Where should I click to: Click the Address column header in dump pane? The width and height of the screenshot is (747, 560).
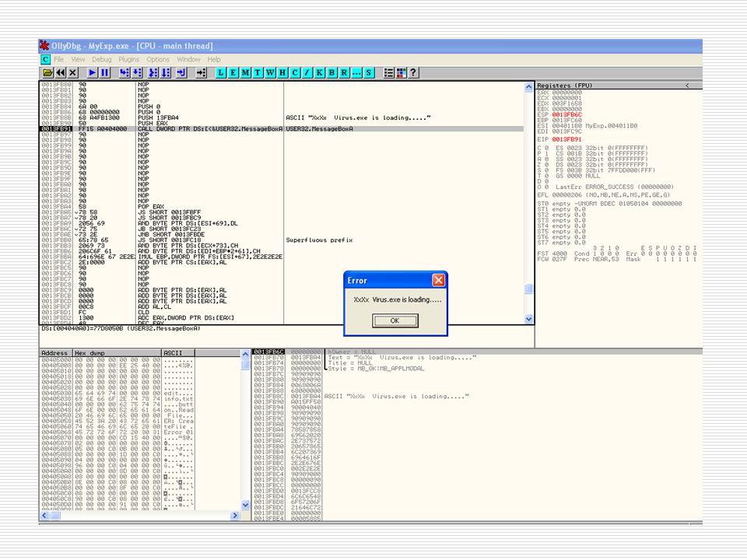pyautogui.click(x=56, y=353)
